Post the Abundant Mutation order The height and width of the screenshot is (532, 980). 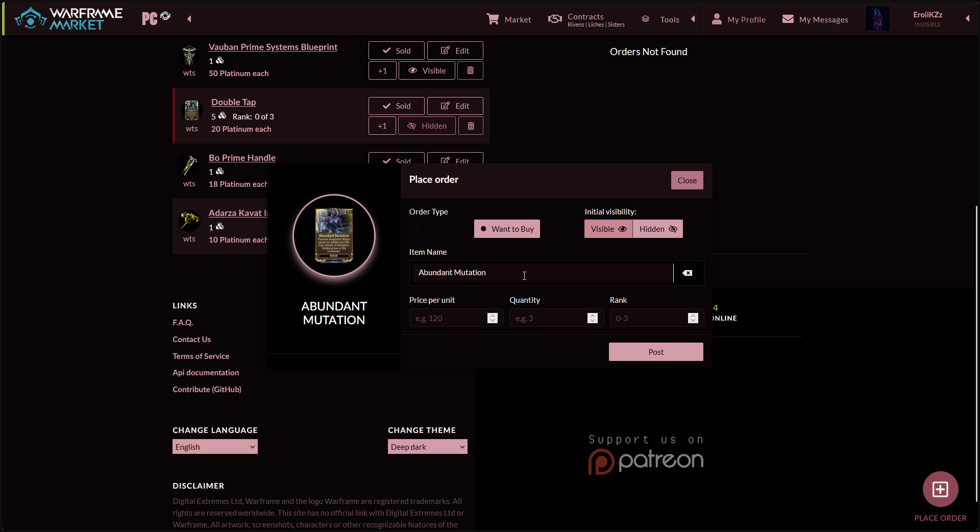(656, 352)
